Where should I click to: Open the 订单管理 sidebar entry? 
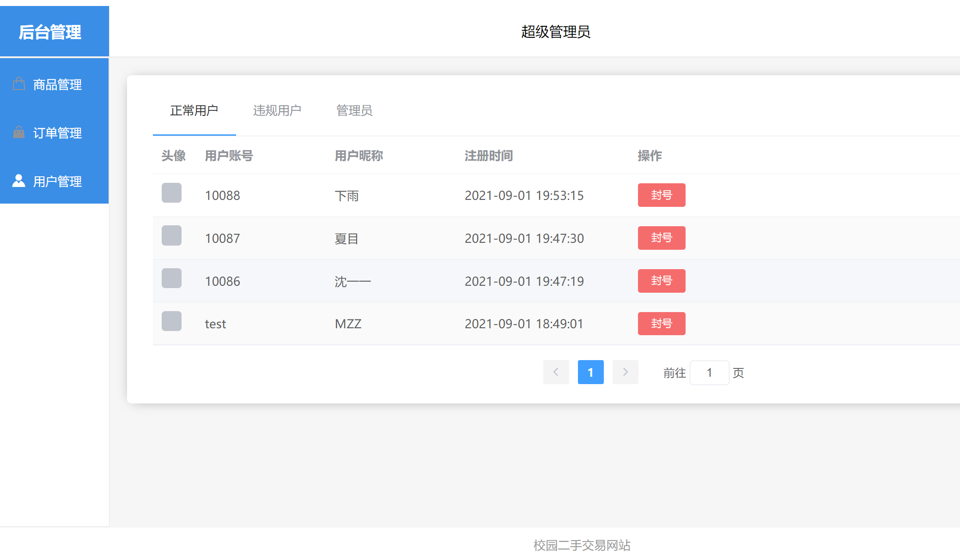(x=57, y=133)
